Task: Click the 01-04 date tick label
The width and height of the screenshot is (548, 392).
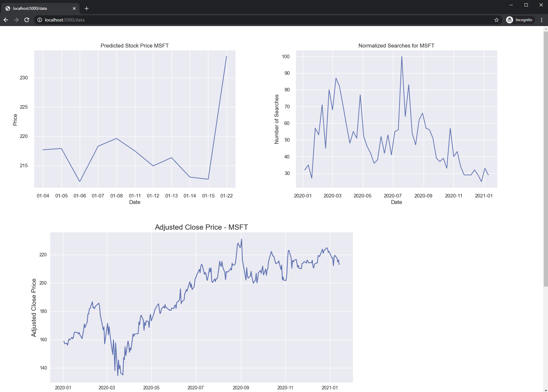Action: coord(43,196)
